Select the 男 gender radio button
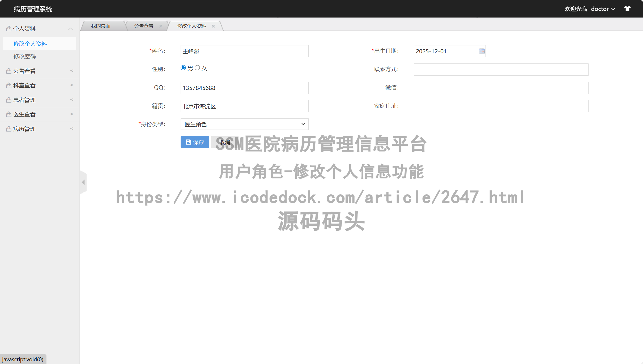643x364 pixels. [x=183, y=68]
